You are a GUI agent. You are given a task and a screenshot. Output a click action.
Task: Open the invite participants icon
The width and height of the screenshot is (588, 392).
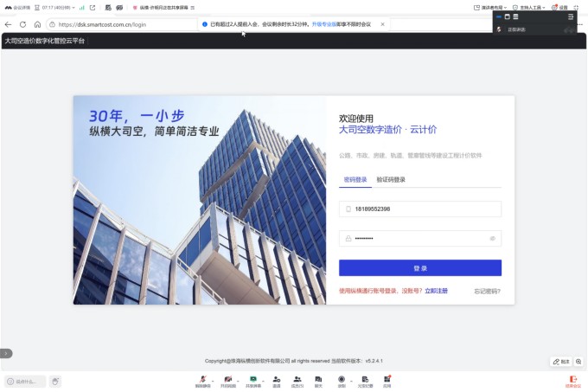[277, 379]
